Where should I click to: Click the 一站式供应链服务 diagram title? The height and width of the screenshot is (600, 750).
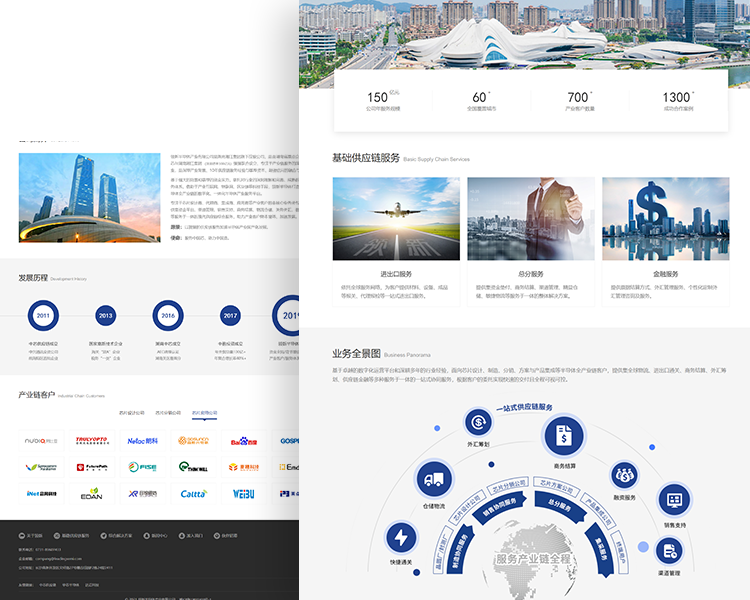524,407
